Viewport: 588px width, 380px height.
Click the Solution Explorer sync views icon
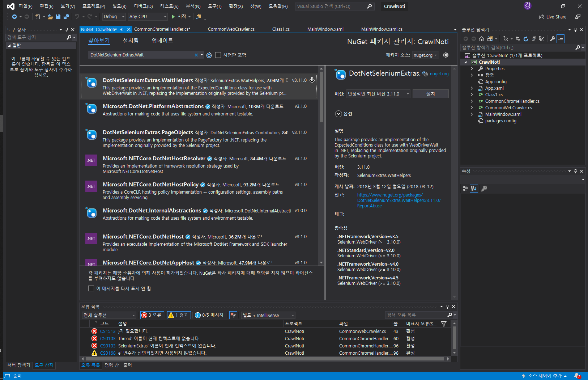[490, 39]
